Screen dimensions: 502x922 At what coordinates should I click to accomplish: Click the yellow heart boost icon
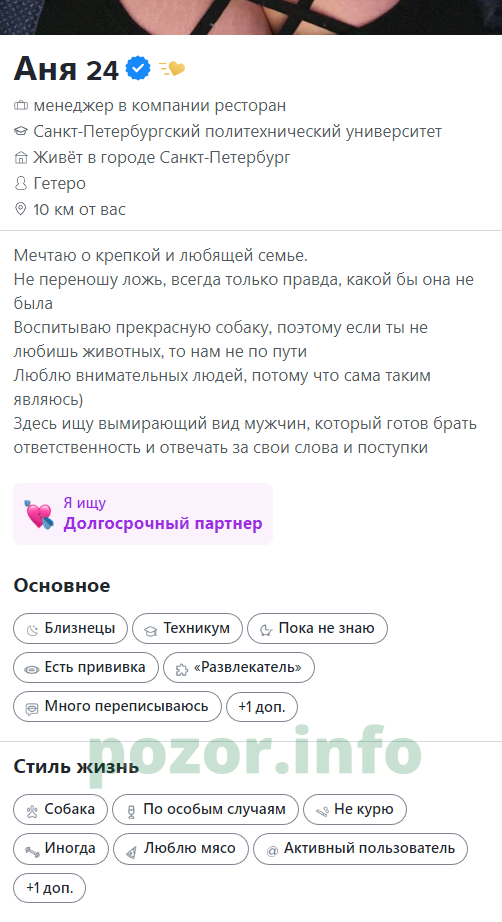(x=172, y=69)
